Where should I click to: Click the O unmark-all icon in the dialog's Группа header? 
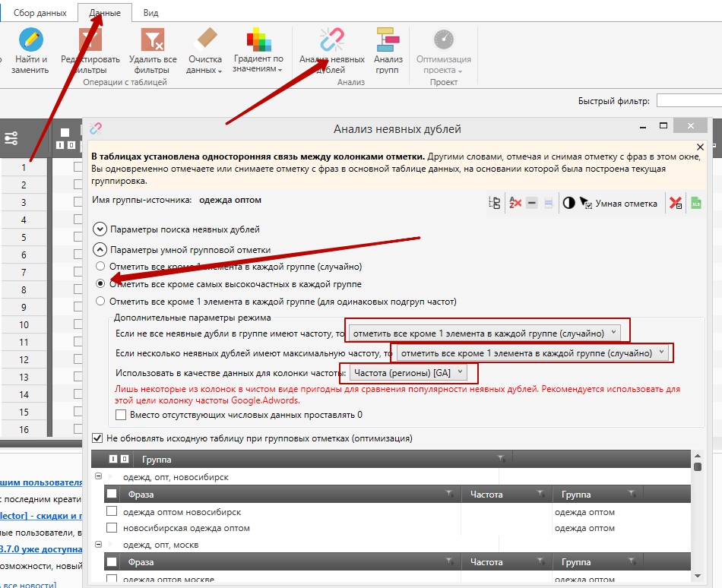pyautogui.click(x=125, y=459)
